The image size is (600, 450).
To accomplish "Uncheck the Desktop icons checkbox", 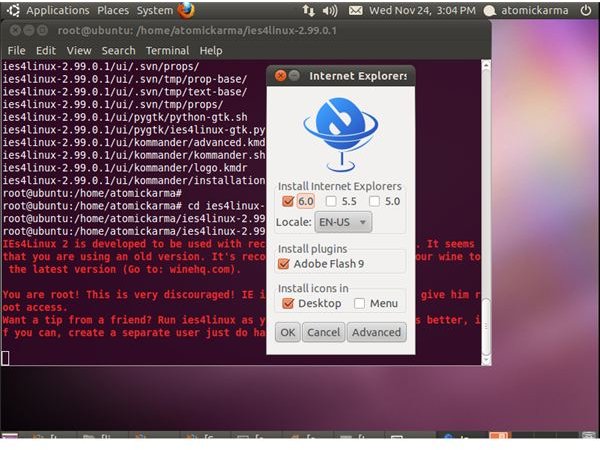I will [287, 303].
